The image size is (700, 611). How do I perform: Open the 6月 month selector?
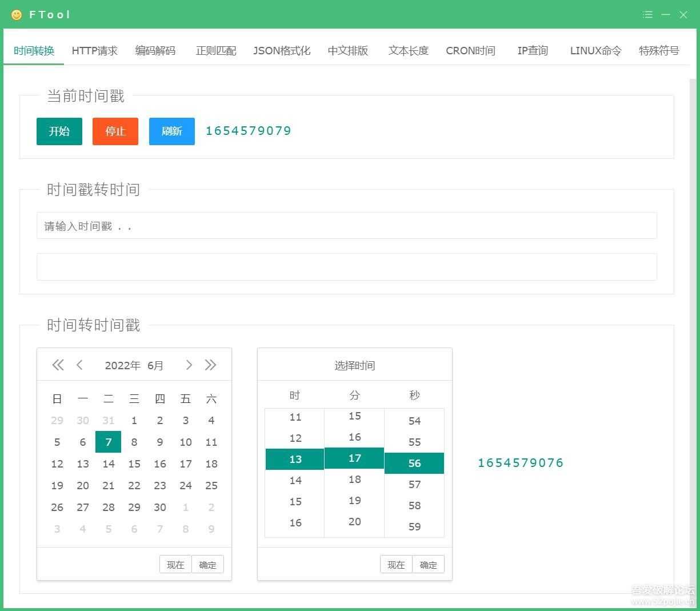(155, 366)
